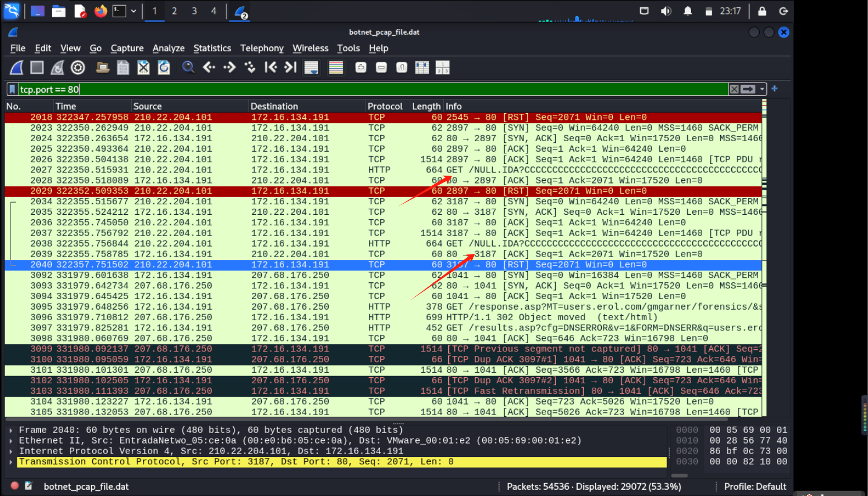Sort packets by Source column header

(189, 106)
